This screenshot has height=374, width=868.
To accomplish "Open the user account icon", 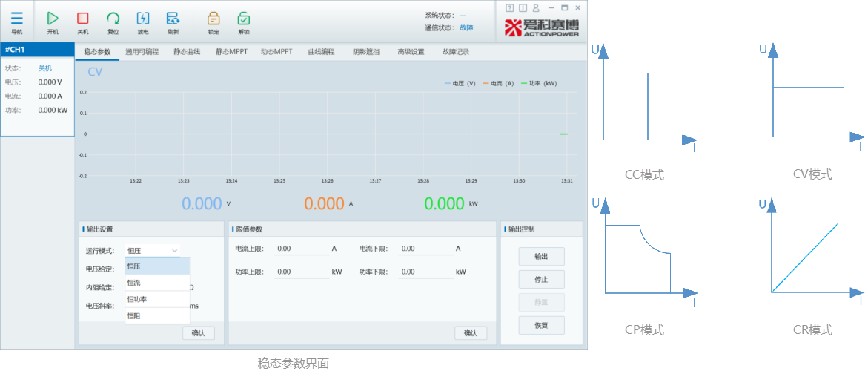I will click(x=536, y=7).
